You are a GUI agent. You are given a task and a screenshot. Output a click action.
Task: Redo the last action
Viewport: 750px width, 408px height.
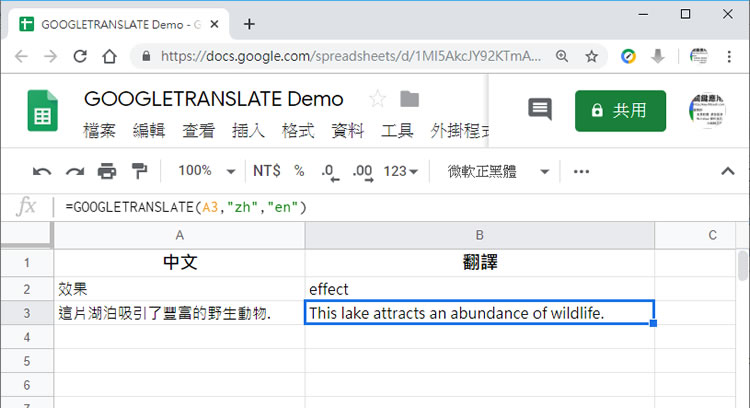[x=75, y=171]
